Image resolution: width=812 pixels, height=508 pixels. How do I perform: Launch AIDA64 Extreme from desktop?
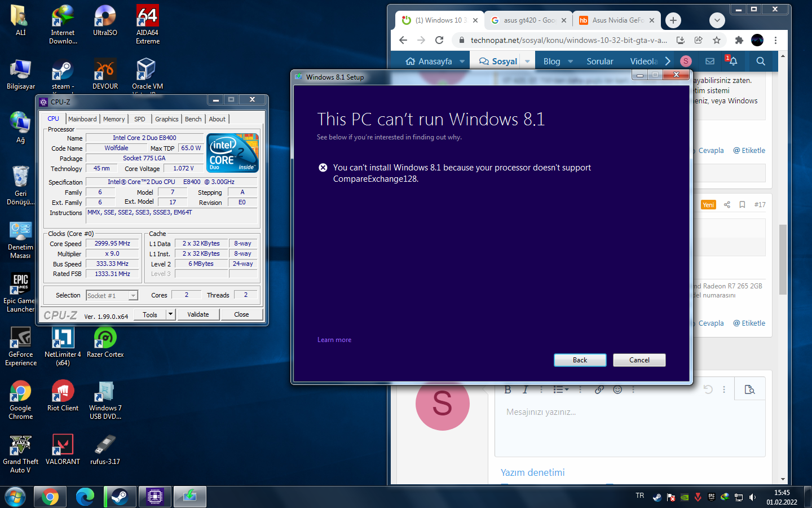(148, 25)
